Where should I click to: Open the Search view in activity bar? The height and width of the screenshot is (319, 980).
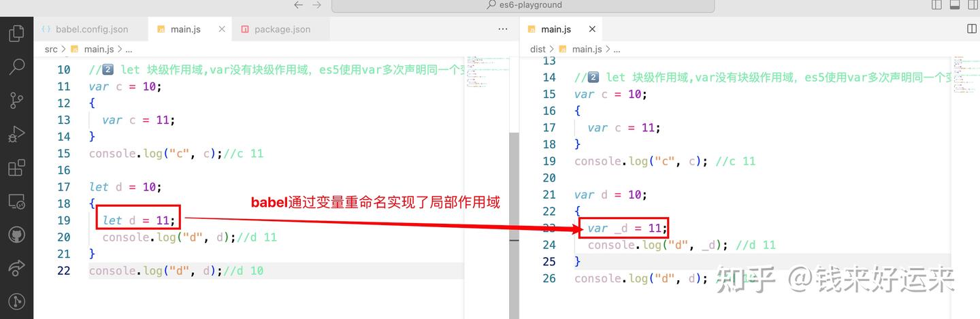(16, 66)
